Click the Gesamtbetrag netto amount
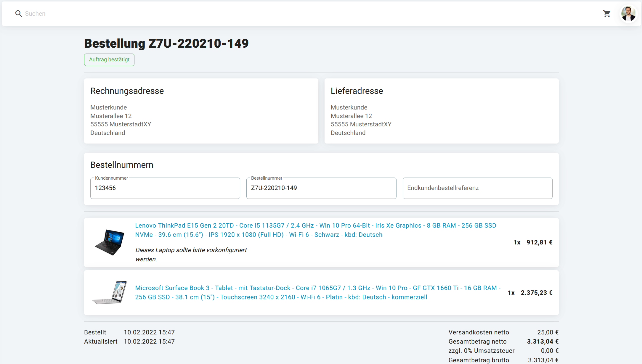Viewport: 642px width, 364px height. tap(543, 342)
